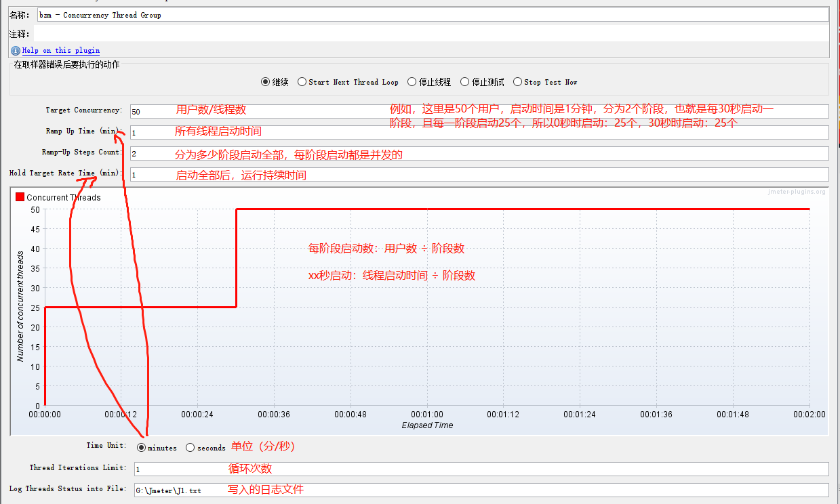Click the 00:00:48 time axis label
This screenshot has height=504, width=840.
(350, 414)
